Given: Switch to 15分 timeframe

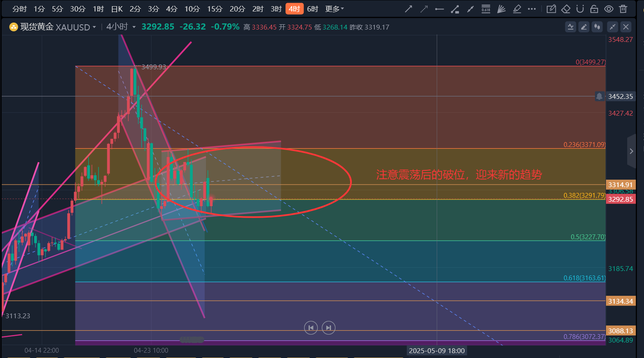Looking at the screenshot, I should [x=214, y=9].
